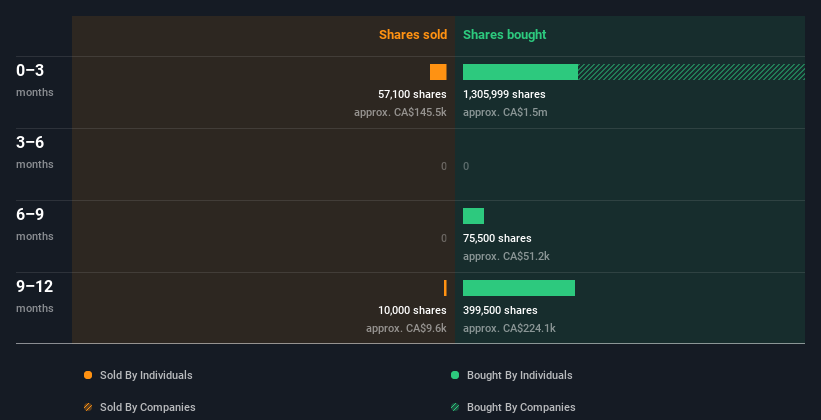821x420 pixels.
Task: Click the approx. CA$145.5k value
Action: pyautogui.click(x=400, y=112)
